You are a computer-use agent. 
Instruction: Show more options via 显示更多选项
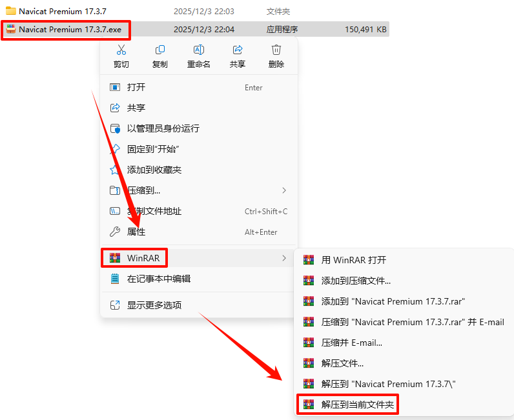click(199, 305)
